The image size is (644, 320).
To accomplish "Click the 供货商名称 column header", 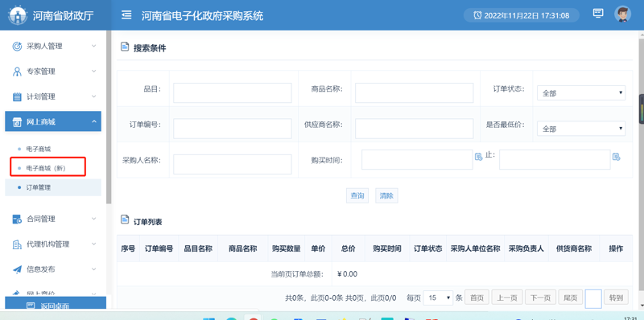I will 574,248.
